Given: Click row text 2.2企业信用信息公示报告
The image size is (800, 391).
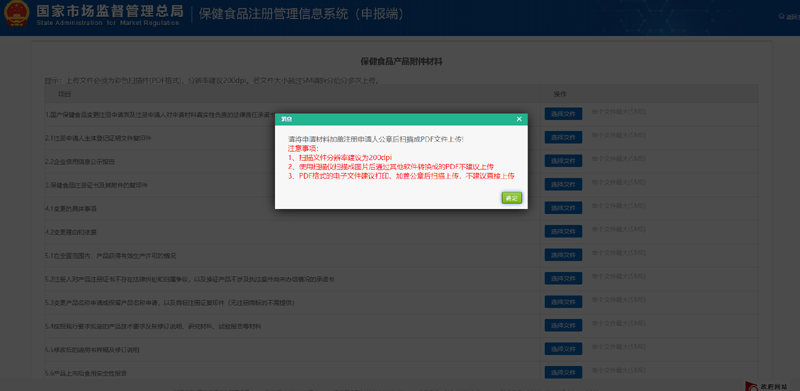Looking at the screenshot, I should point(80,162).
